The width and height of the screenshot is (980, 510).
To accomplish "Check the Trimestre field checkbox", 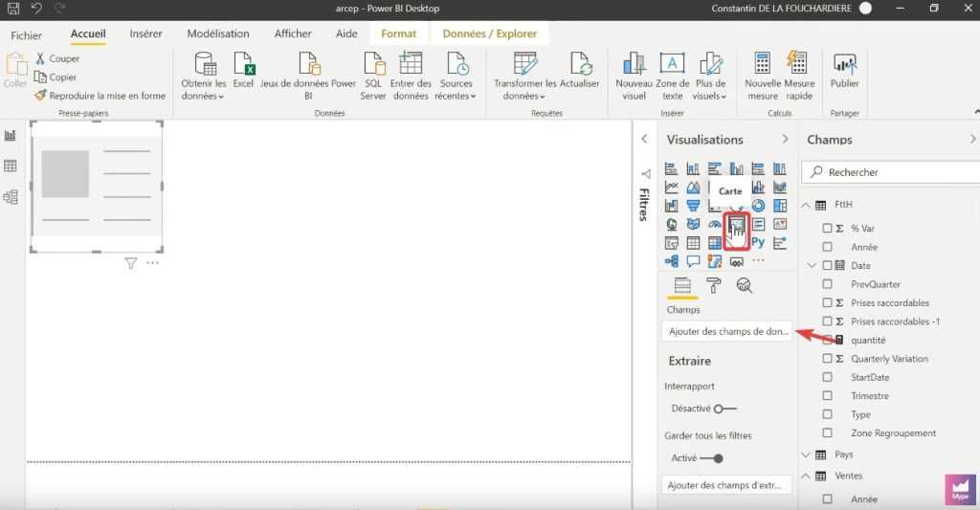I will coord(827,395).
